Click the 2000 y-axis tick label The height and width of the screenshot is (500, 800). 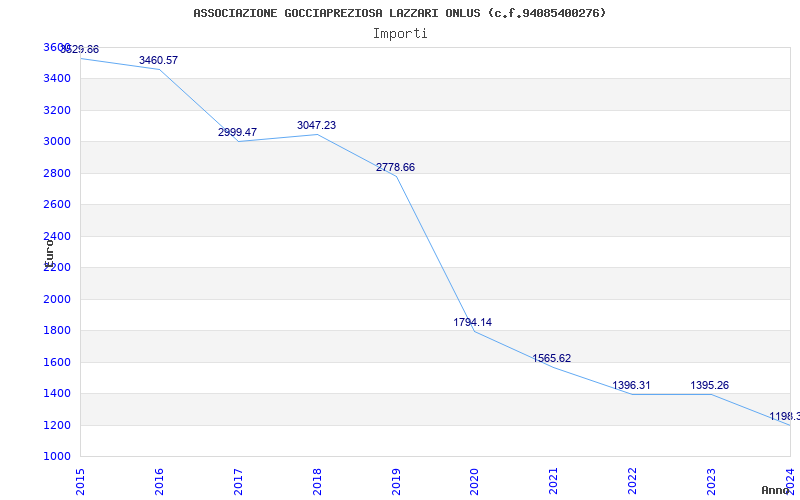tap(57, 299)
